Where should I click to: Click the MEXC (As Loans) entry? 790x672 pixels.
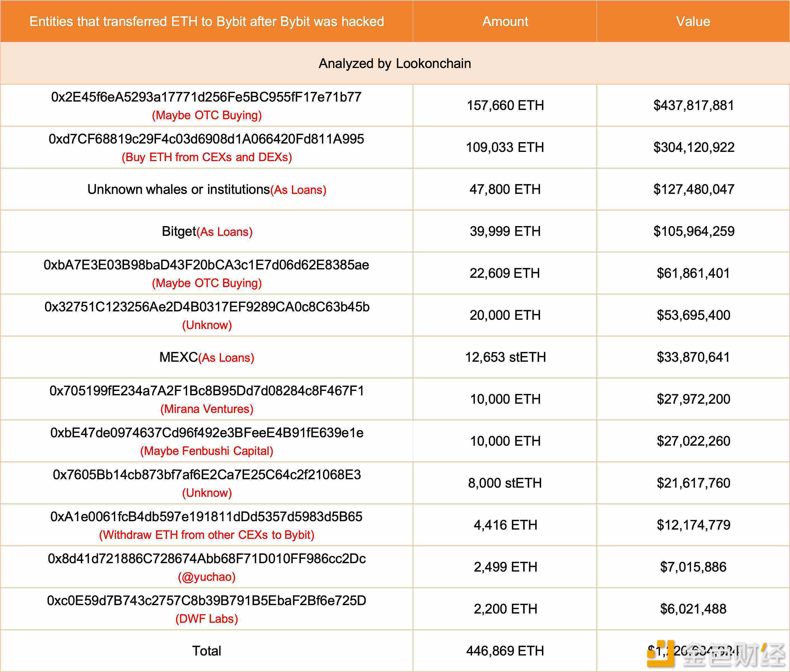click(x=207, y=357)
